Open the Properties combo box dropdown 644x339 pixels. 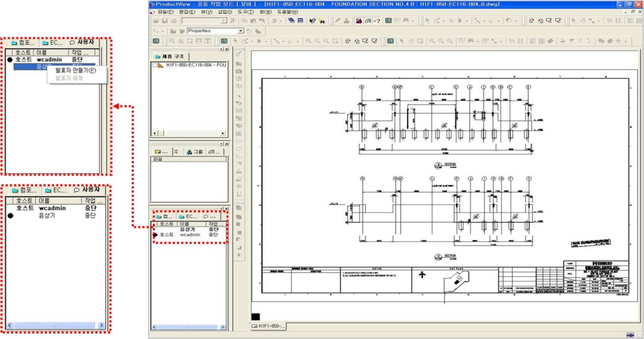[241, 31]
